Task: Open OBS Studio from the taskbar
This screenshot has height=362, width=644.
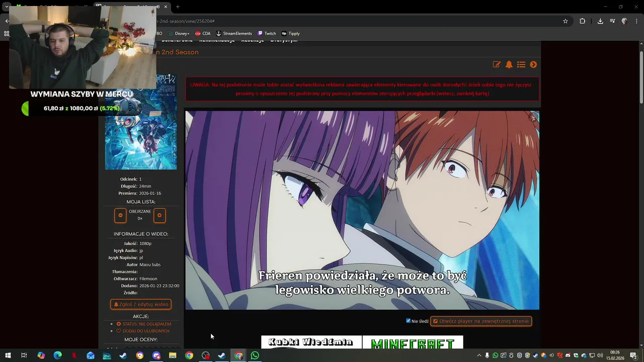Action: [206, 355]
